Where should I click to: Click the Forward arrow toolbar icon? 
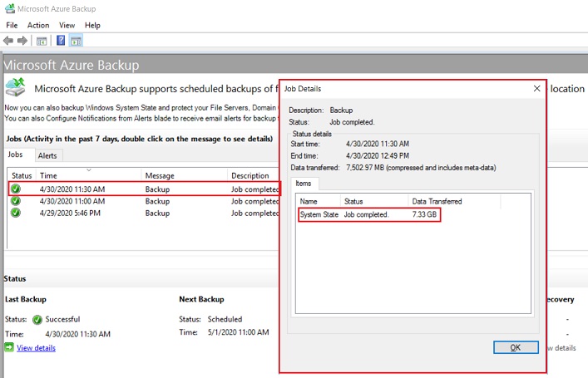click(22, 41)
